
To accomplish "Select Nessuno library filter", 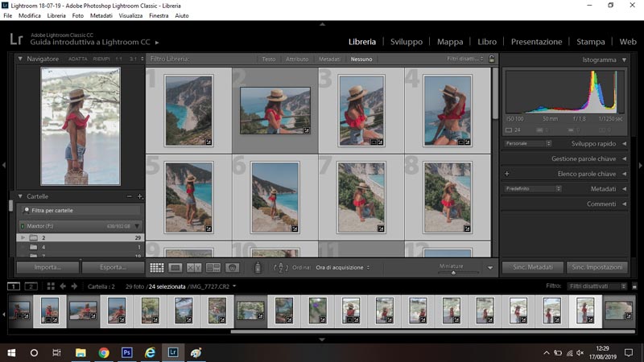I will tap(361, 59).
